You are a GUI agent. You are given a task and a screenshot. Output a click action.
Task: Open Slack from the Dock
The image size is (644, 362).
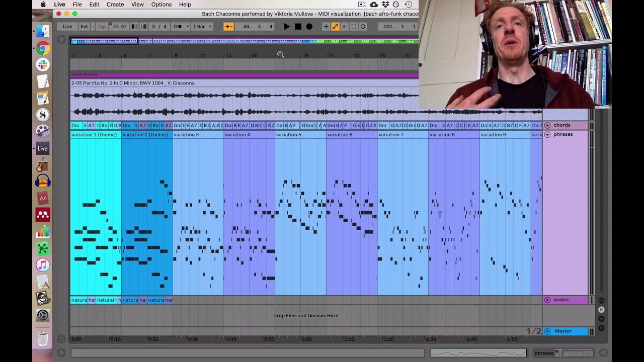43,65
